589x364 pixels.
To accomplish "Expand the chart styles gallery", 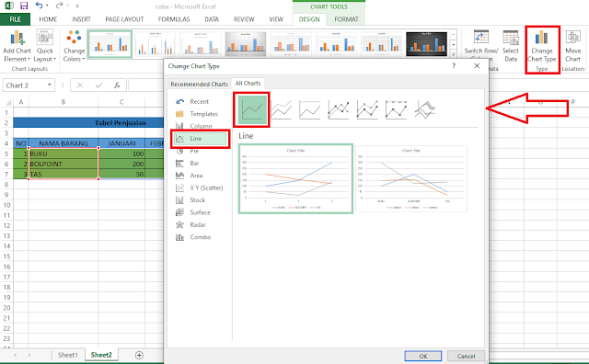I will coord(454,55).
